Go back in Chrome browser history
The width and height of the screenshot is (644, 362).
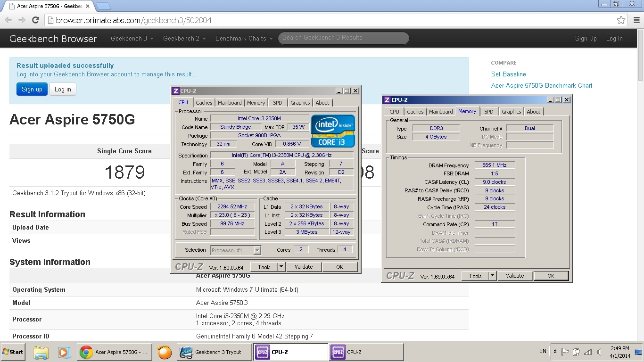8,20
